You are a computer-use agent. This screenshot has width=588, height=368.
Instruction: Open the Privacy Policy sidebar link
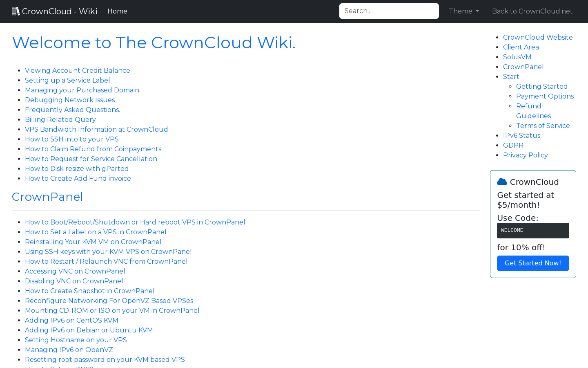525,155
